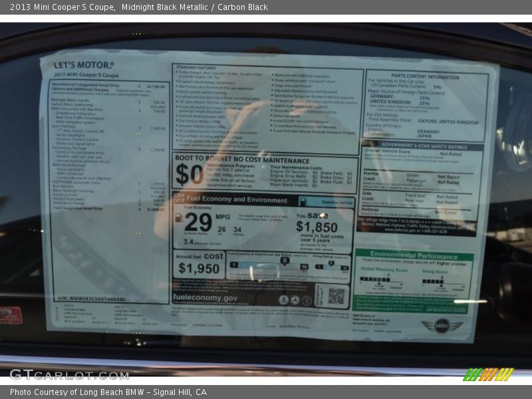The height and width of the screenshot is (399, 532).
Task: Click 'OXFORD, UNITED KINGDOM' assembly point
Action: (448, 122)
